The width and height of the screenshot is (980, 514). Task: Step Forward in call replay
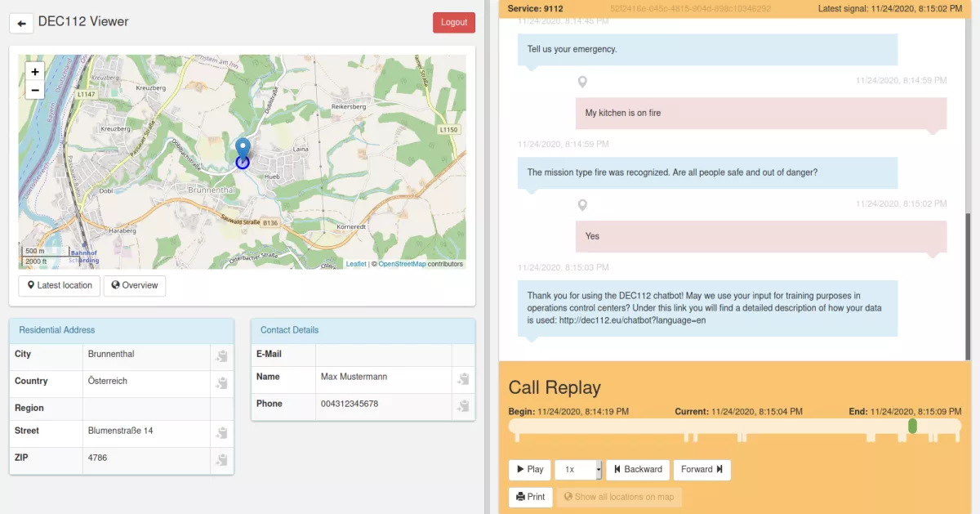pos(702,470)
